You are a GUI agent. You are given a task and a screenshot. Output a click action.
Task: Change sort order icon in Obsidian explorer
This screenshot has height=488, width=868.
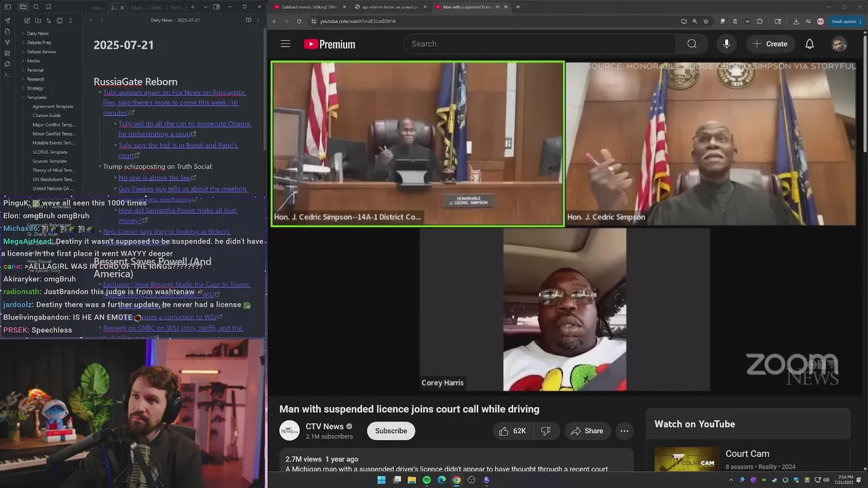point(49,20)
